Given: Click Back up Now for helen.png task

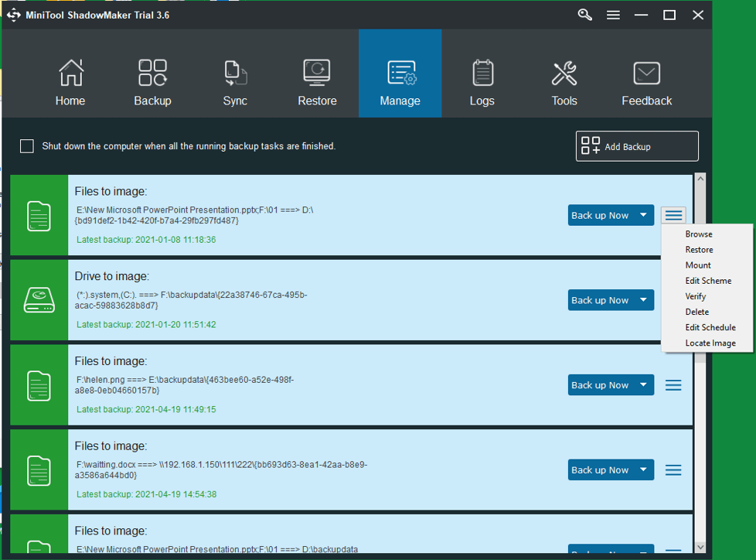Looking at the screenshot, I should point(601,385).
